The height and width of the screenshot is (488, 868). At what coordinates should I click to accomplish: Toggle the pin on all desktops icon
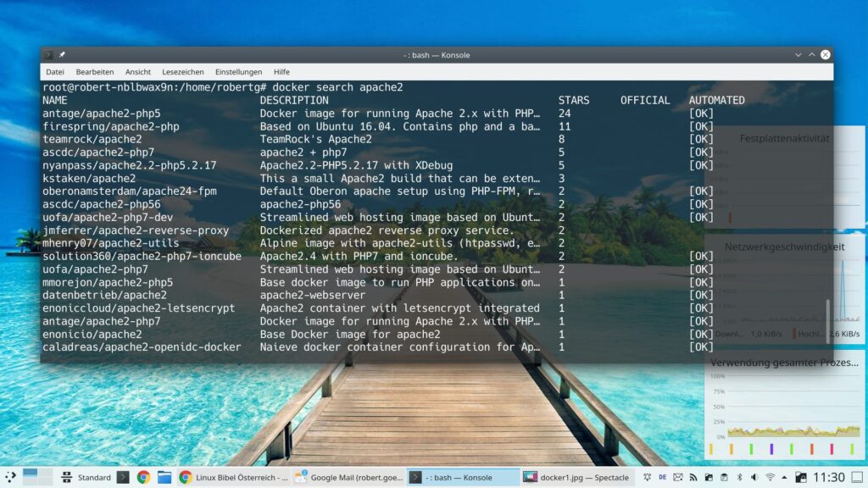click(62, 55)
